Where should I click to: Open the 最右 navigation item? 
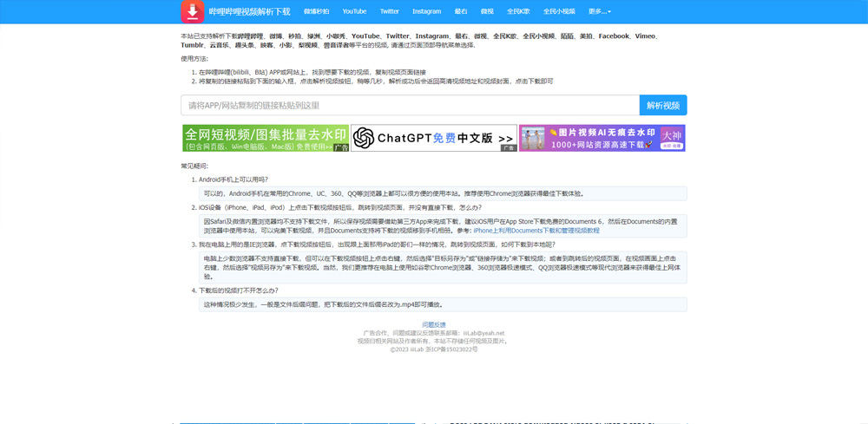(x=461, y=11)
